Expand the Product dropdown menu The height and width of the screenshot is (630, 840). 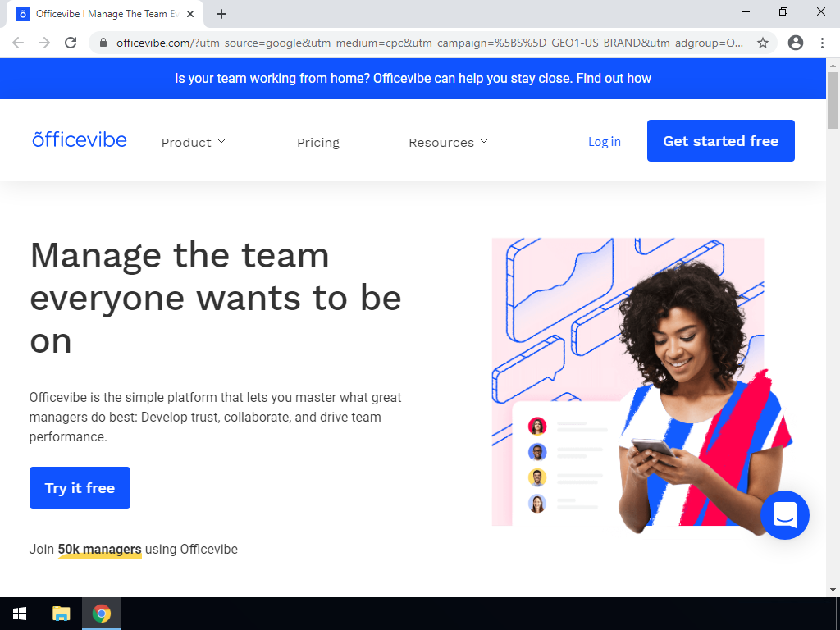[194, 143]
